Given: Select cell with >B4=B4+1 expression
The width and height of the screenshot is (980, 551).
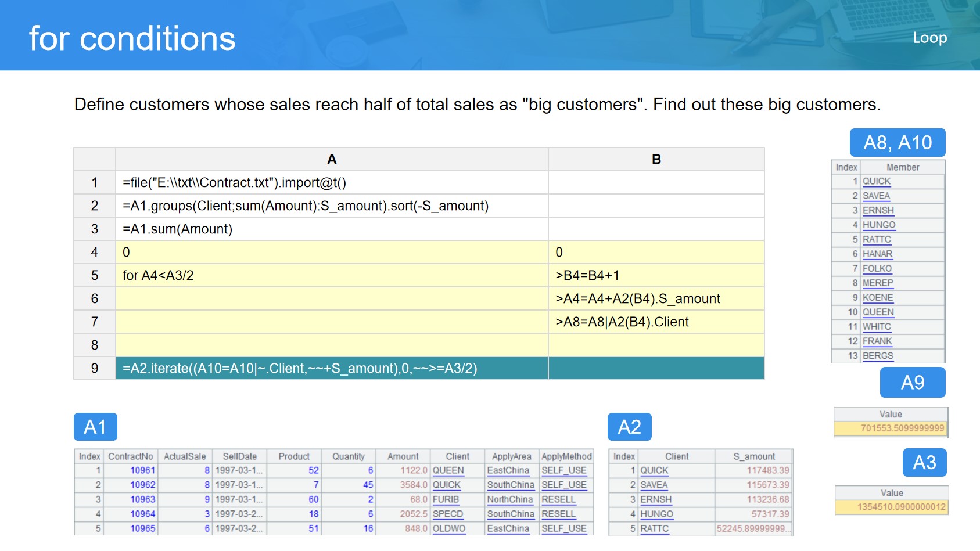Looking at the screenshot, I should [656, 275].
